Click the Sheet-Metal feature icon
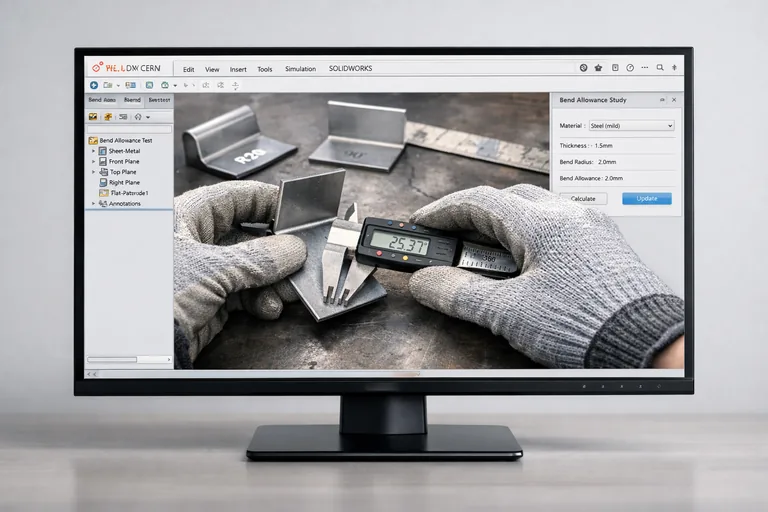Image resolution: width=768 pixels, height=512 pixels. [x=103, y=151]
